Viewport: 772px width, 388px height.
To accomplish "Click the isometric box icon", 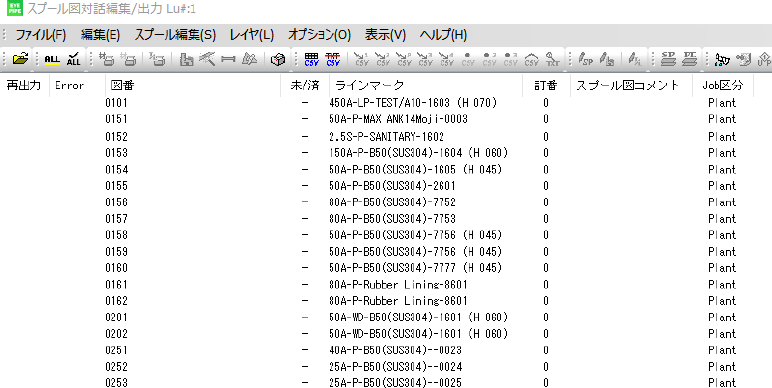I will (x=278, y=60).
